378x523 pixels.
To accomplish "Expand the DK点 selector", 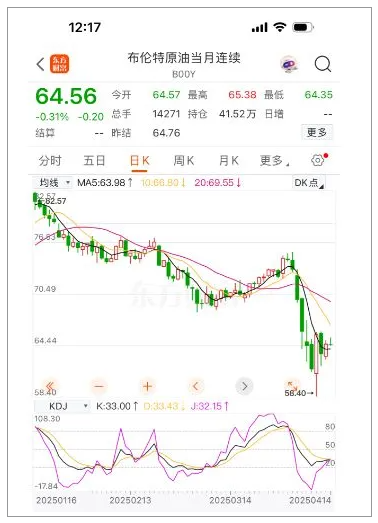I will [x=309, y=183].
